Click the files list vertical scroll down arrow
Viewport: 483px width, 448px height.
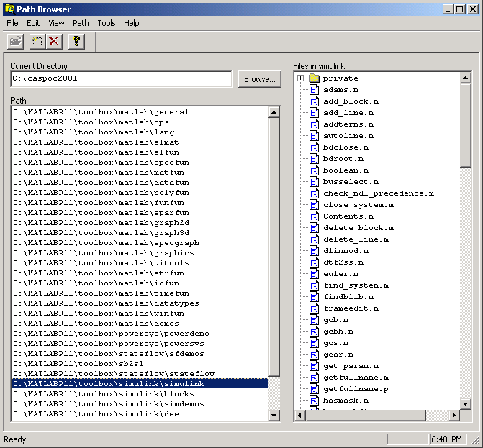(x=465, y=403)
